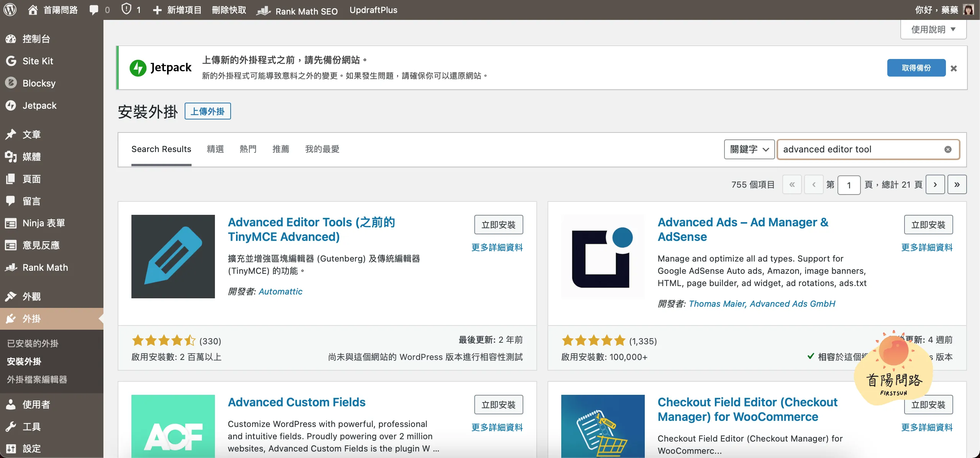Switch to the 我的最愛 tab
Viewport: 980px width, 458px height.
[322, 149]
